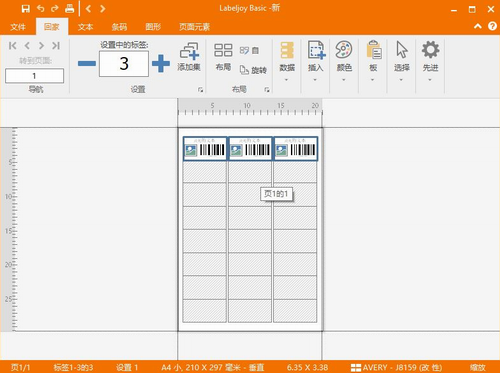Expand the 板 clipboard dropdown arrow
The width and height of the screenshot is (500, 373).
[x=372, y=80]
